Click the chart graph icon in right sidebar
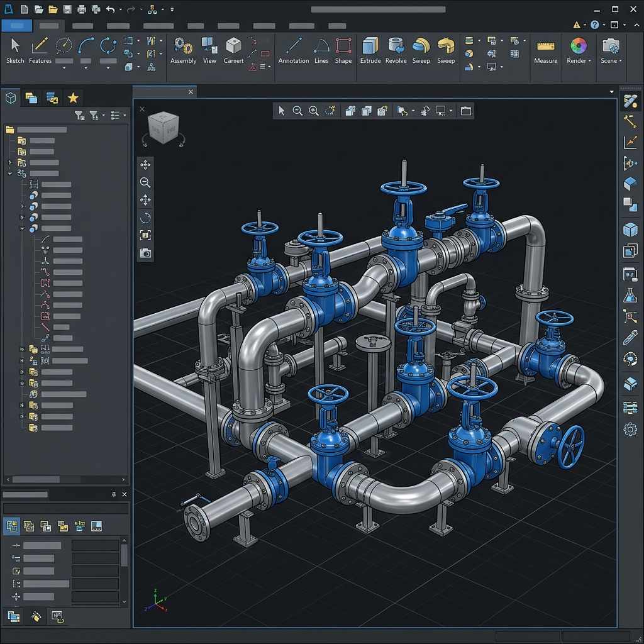The image size is (644, 644). 630,143
